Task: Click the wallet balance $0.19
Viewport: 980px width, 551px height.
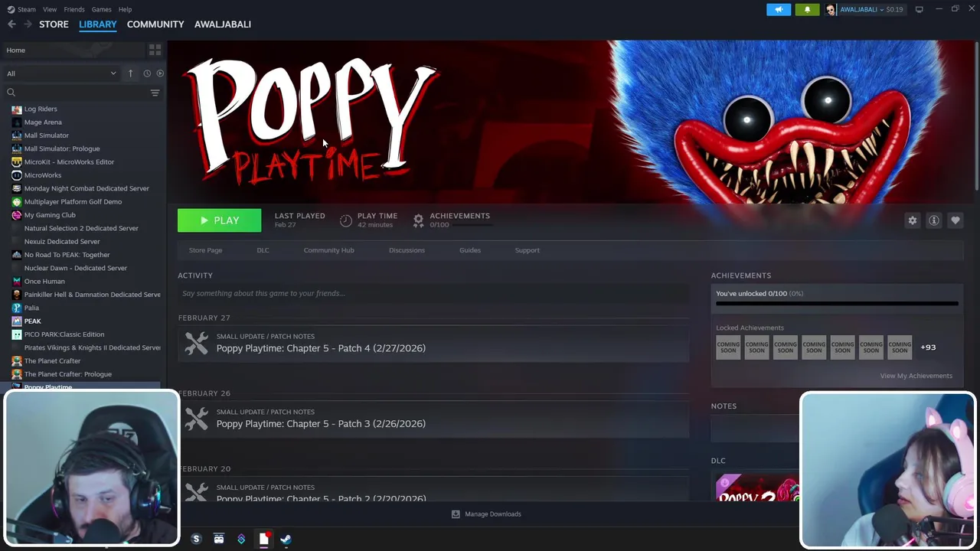Action: coord(894,9)
